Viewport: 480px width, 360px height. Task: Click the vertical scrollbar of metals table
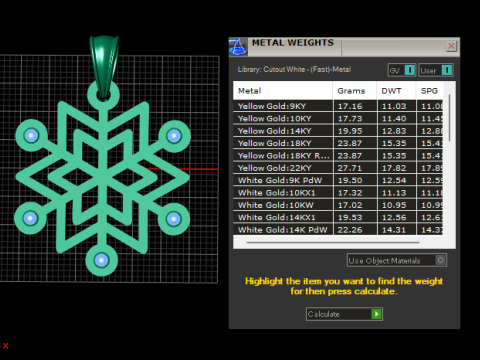coord(449,118)
